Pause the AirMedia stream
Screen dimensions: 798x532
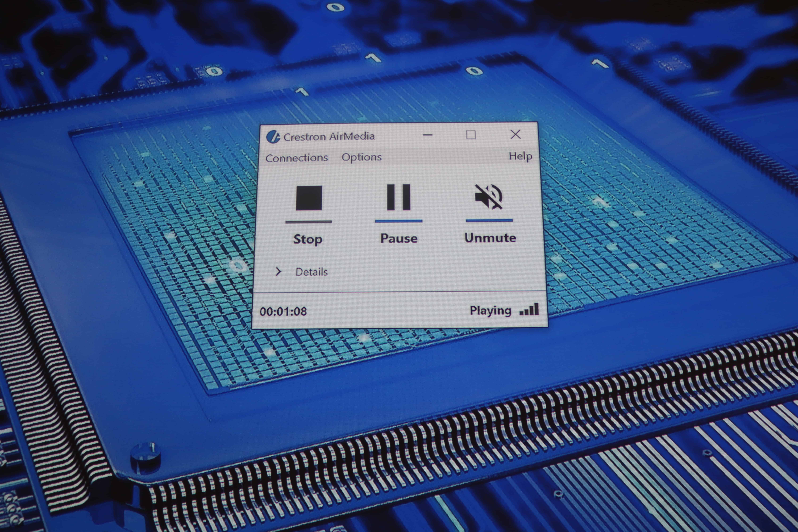(x=399, y=198)
